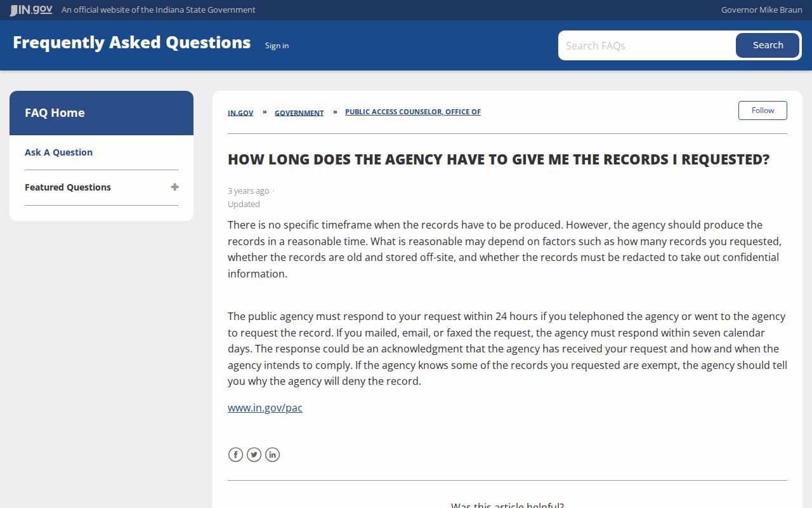Expand the Featured Questions section
Screen dimensions: 812x508
tap(174, 187)
